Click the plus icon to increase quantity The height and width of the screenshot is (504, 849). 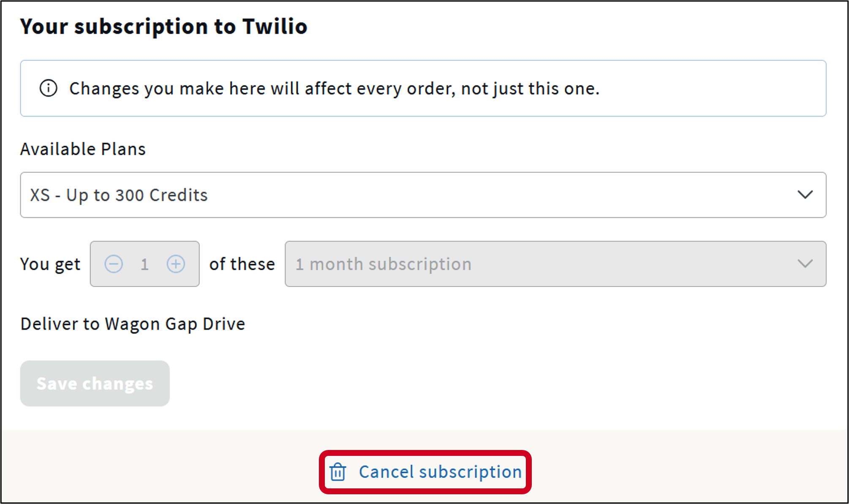pyautogui.click(x=176, y=264)
